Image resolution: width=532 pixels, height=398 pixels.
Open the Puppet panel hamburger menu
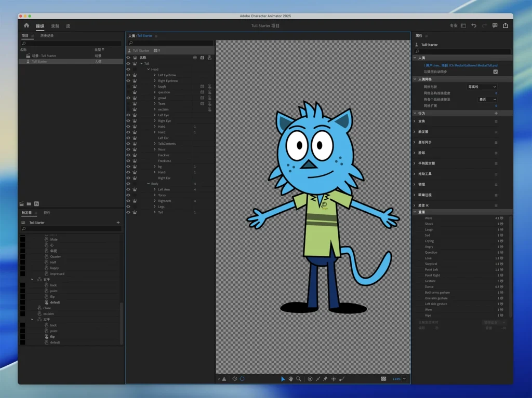(156, 36)
